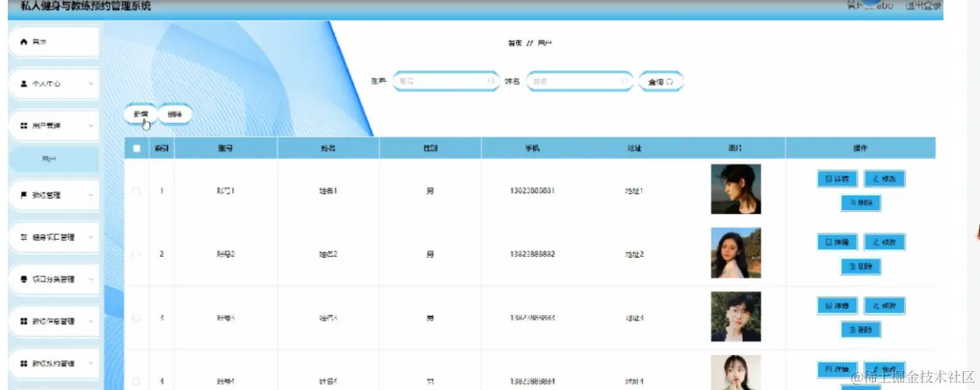The width and height of the screenshot is (980, 390).
Task: Click the icon beside 项目分类管理
Action: point(23,279)
